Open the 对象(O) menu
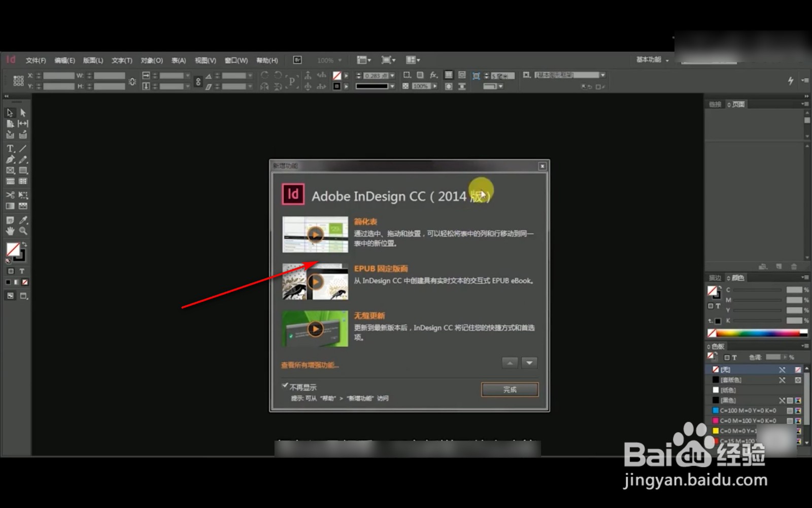The image size is (812, 508). point(152,60)
